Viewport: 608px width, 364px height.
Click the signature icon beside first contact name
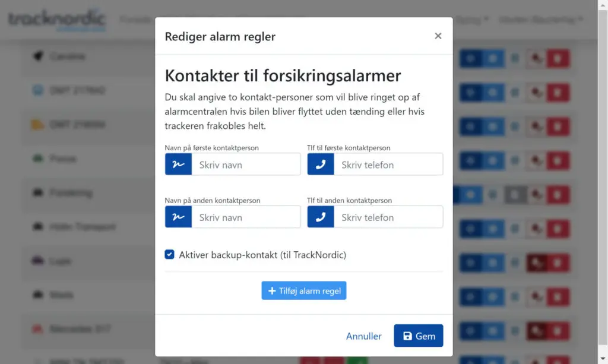(178, 164)
